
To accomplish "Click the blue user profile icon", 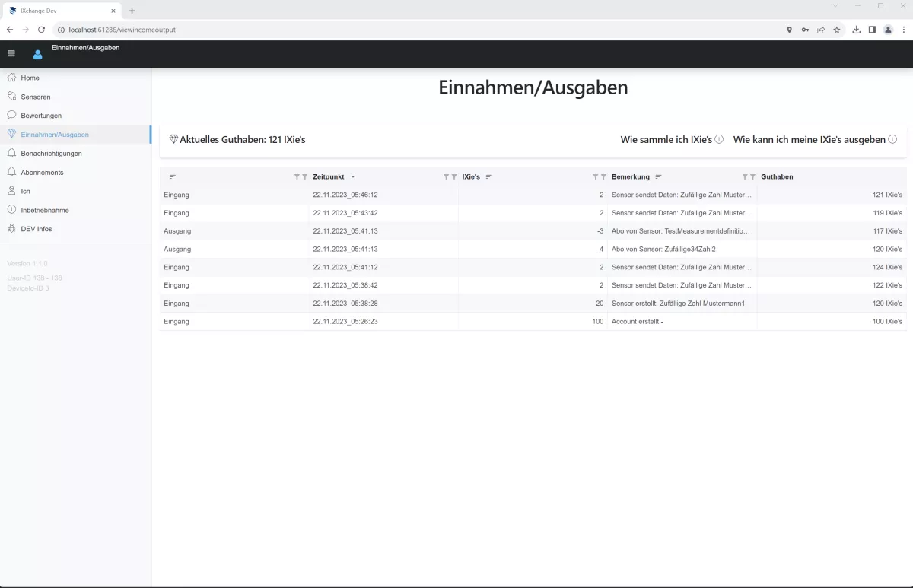I will point(37,54).
